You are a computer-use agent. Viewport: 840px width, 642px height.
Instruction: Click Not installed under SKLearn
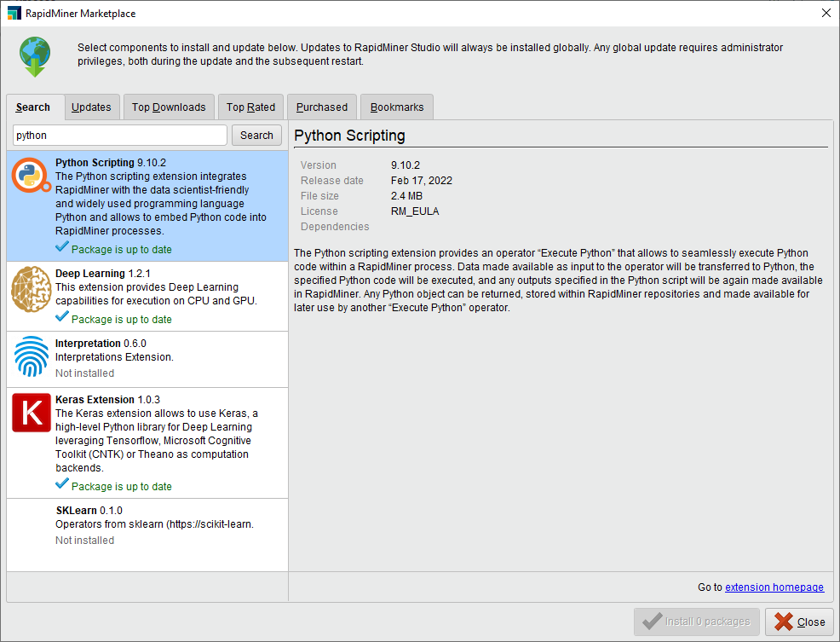pos(84,541)
